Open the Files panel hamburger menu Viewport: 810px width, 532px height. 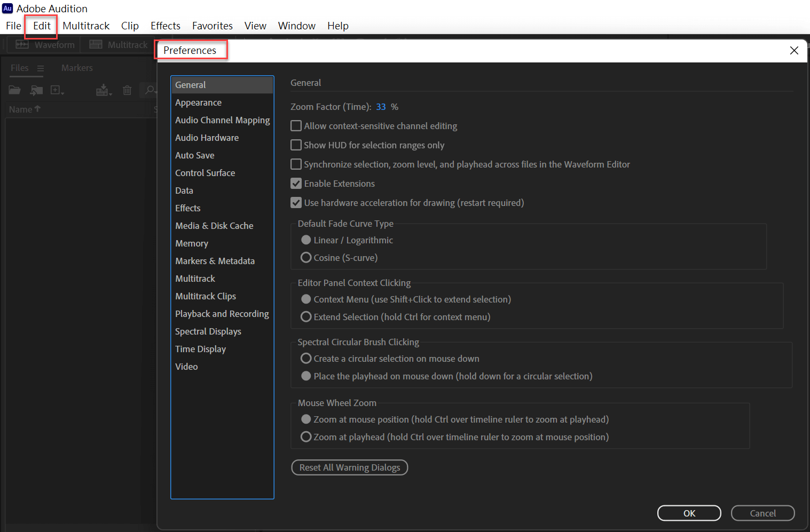click(x=41, y=68)
